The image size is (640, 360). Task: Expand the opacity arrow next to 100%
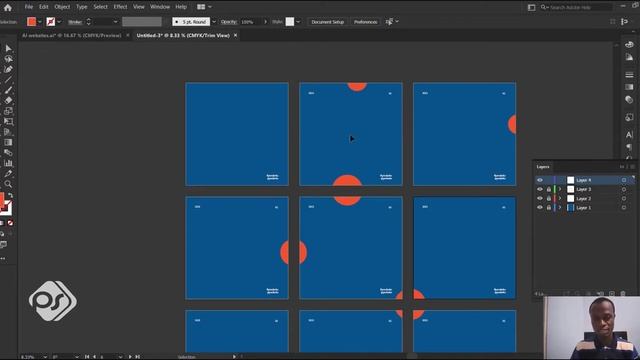pyautogui.click(x=265, y=22)
